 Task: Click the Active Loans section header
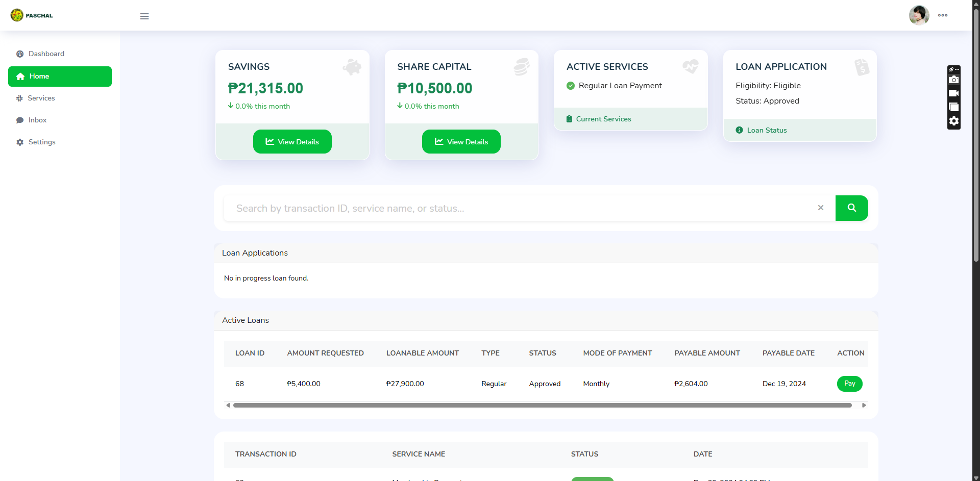coord(546,320)
